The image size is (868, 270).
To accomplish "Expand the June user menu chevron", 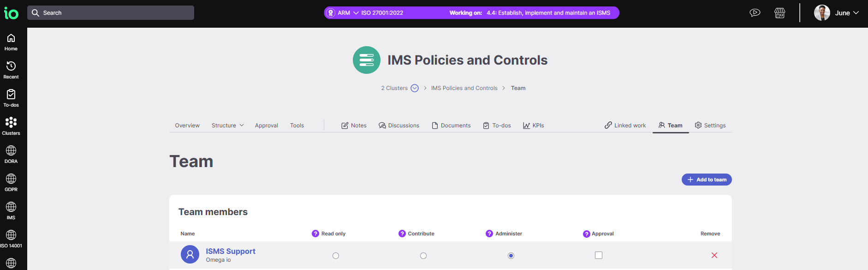I will 856,13.
